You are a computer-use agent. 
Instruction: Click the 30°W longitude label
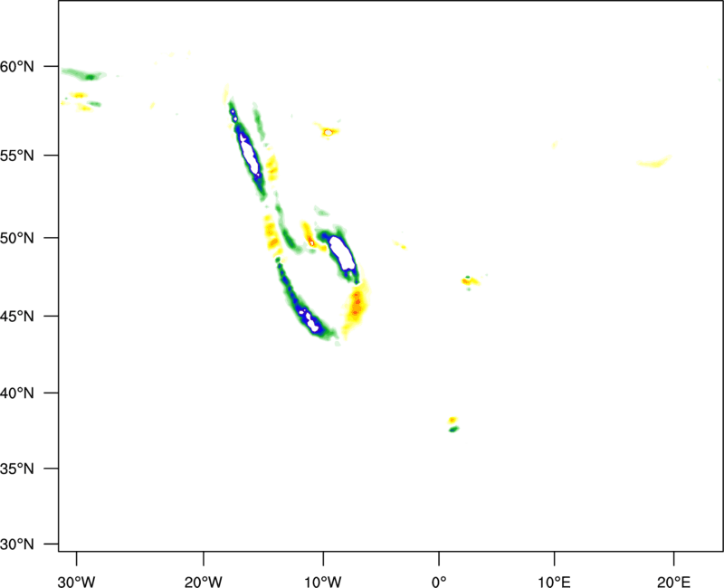click(x=76, y=582)
